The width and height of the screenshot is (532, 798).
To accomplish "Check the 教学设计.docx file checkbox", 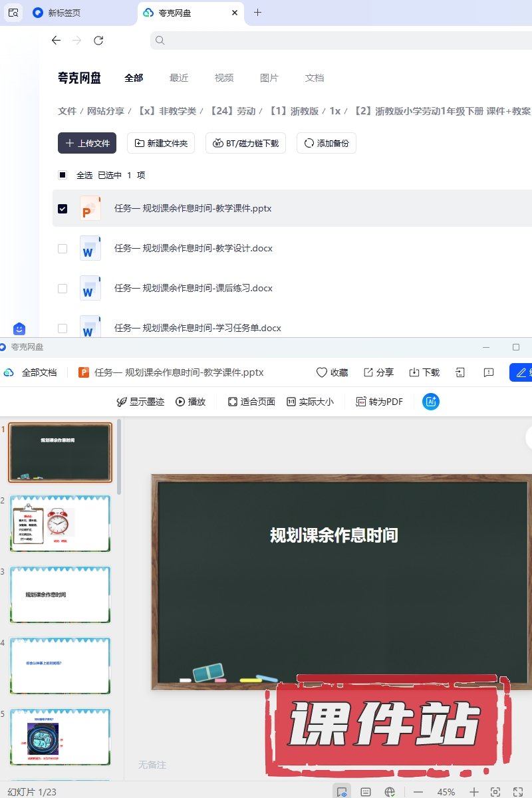I will click(63, 249).
